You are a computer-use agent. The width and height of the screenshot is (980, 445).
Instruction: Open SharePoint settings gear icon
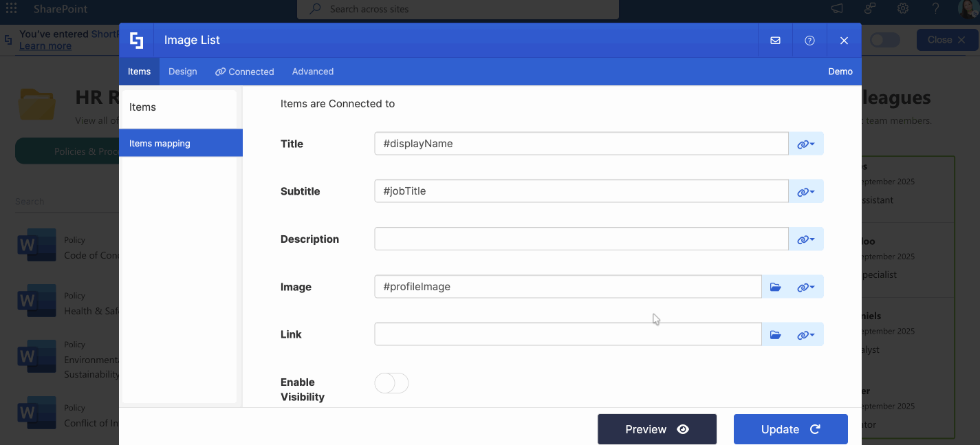(x=903, y=9)
